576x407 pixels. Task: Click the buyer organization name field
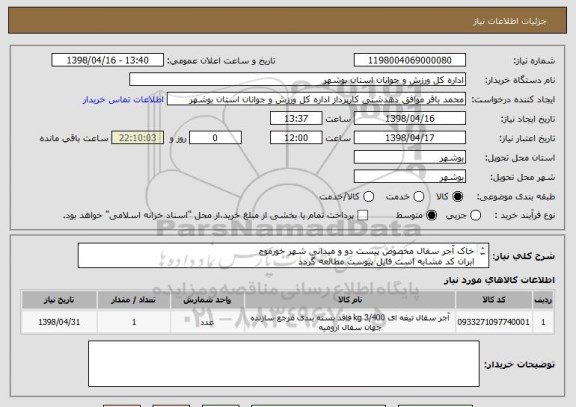pos(298,80)
